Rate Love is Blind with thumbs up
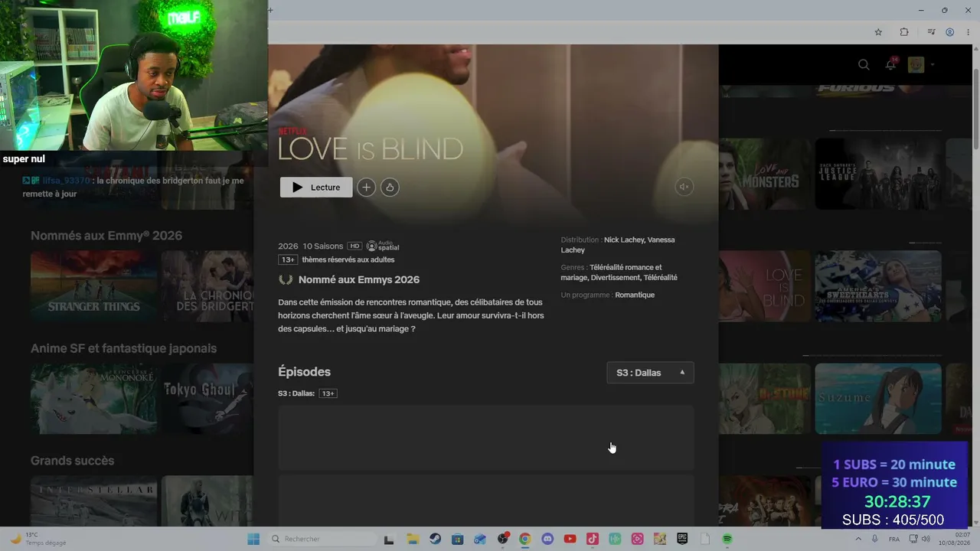 [x=390, y=187]
